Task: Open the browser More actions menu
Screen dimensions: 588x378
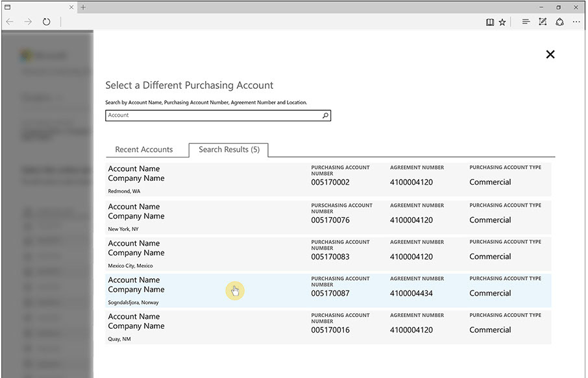Action: 576,21
